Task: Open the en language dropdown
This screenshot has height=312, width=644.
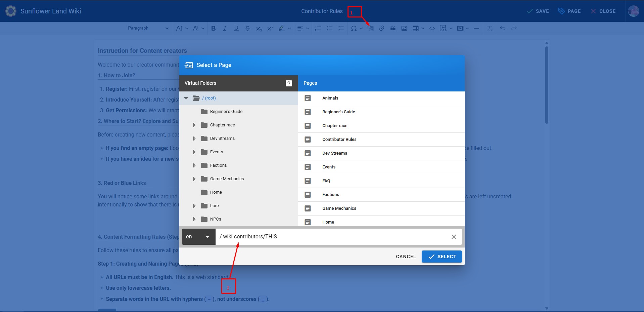Action: tap(198, 237)
